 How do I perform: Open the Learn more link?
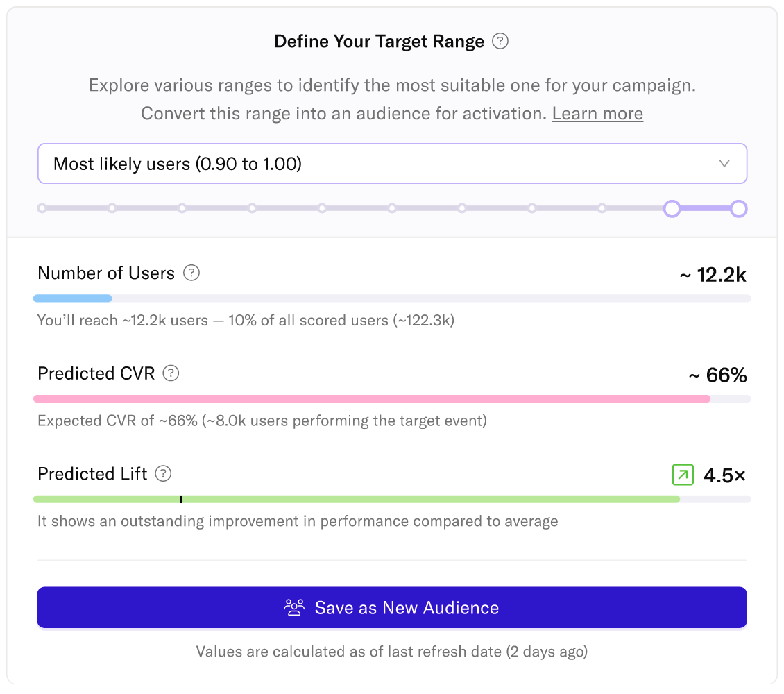pos(597,114)
